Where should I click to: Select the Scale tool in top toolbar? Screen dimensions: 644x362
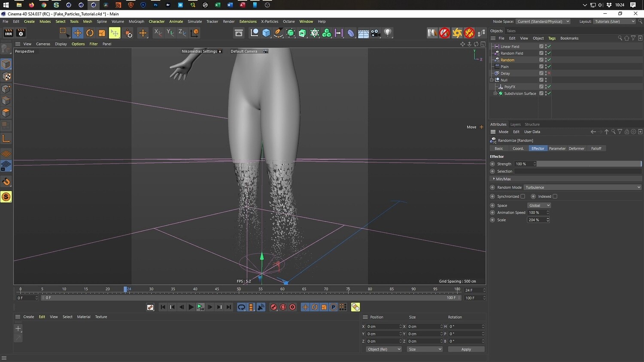pyautogui.click(x=102, y=33)
